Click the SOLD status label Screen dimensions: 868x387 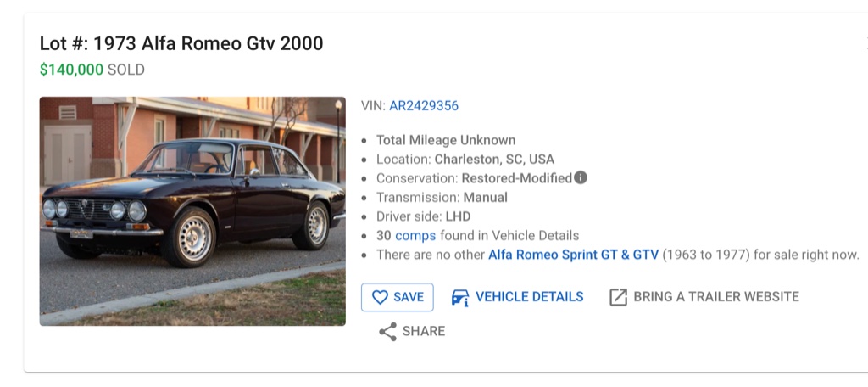(126, 70)
